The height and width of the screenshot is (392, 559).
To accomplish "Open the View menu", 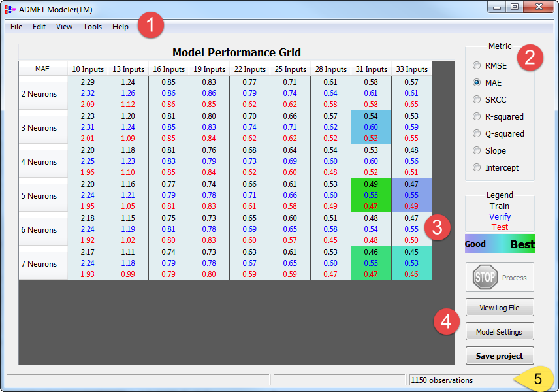I will pyautogui.click(x=64, y=27).
